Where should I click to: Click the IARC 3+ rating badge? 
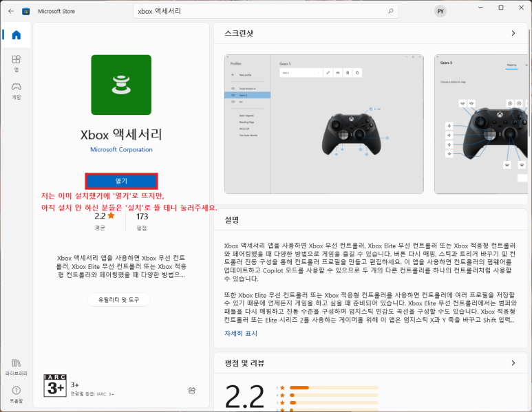[55, 386]
